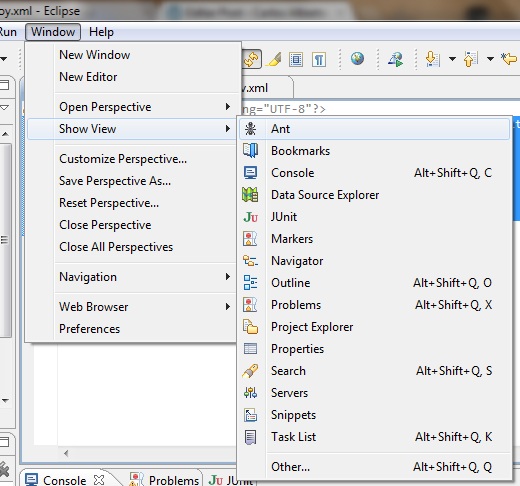This screenshot has width=520, height=486.
Task: Click the Search flashlight icon
Action: (x=250, y=371)
